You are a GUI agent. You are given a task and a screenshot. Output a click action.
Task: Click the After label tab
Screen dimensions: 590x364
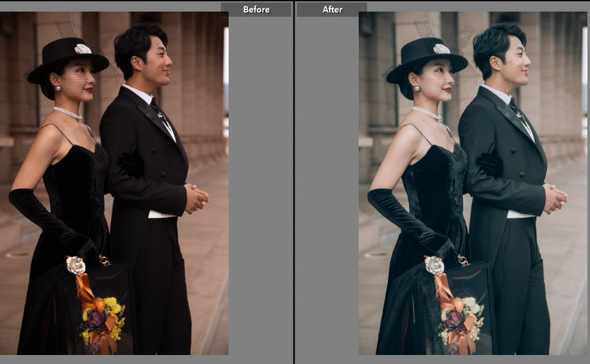click(332, 10)
